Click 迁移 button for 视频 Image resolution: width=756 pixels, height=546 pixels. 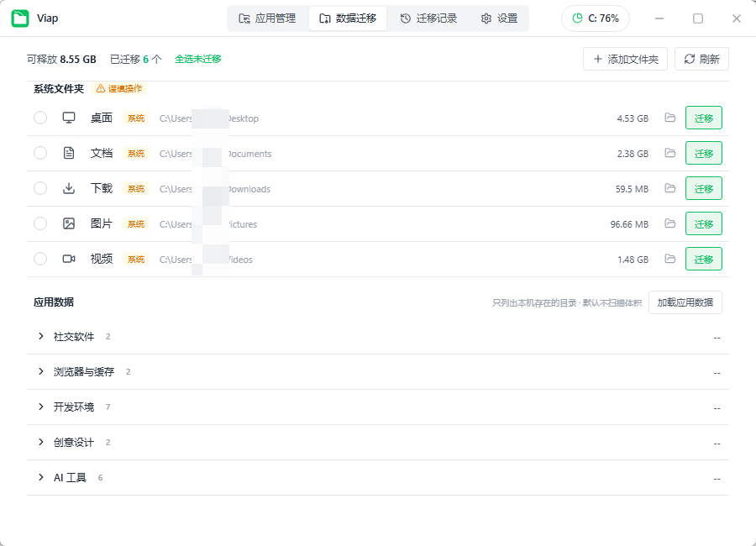point(703,259)
